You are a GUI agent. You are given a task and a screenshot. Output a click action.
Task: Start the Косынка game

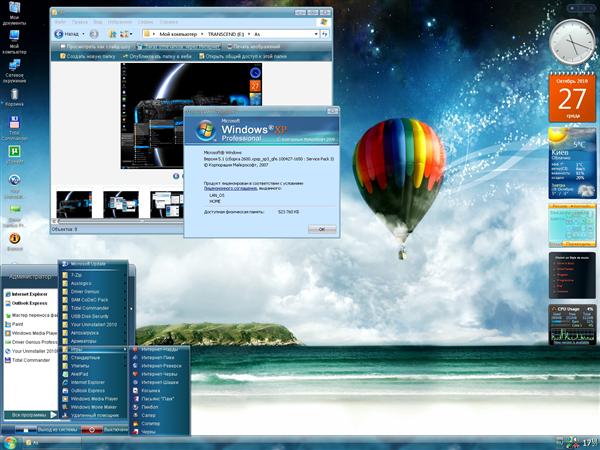click(x=161, y=390)
